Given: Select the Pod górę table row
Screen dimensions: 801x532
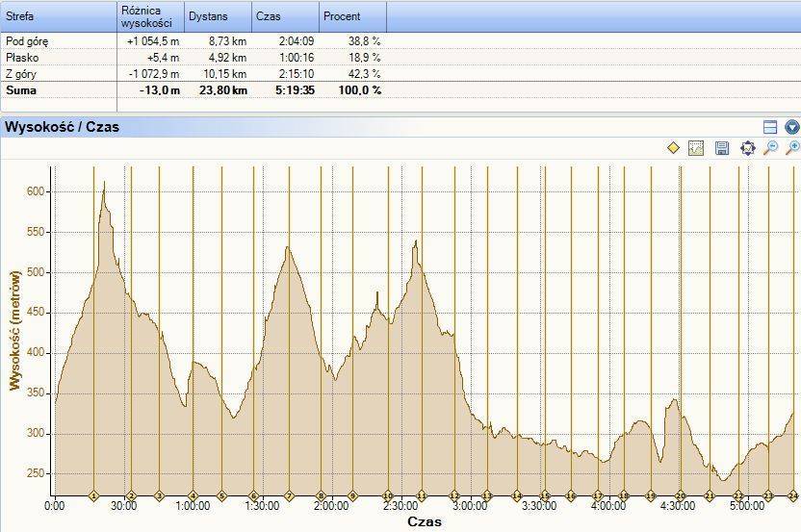Looking at the screenshot, I should 193,41.
